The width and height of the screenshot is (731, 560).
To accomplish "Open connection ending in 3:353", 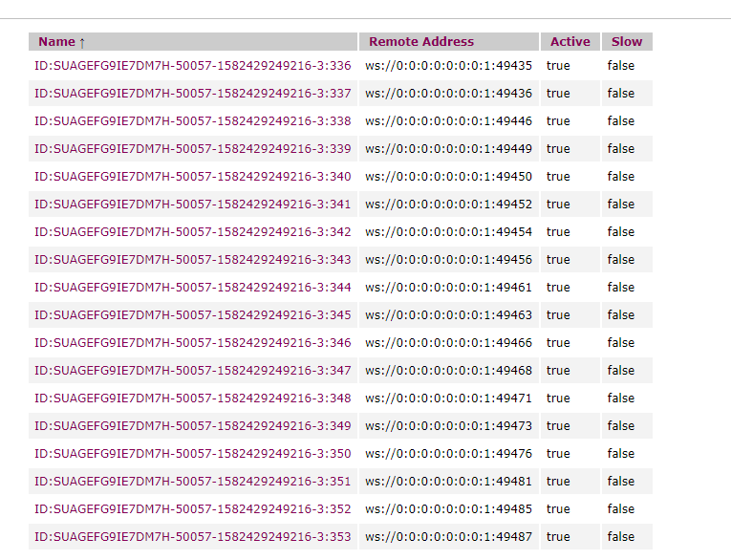I will tap(193, 537).
